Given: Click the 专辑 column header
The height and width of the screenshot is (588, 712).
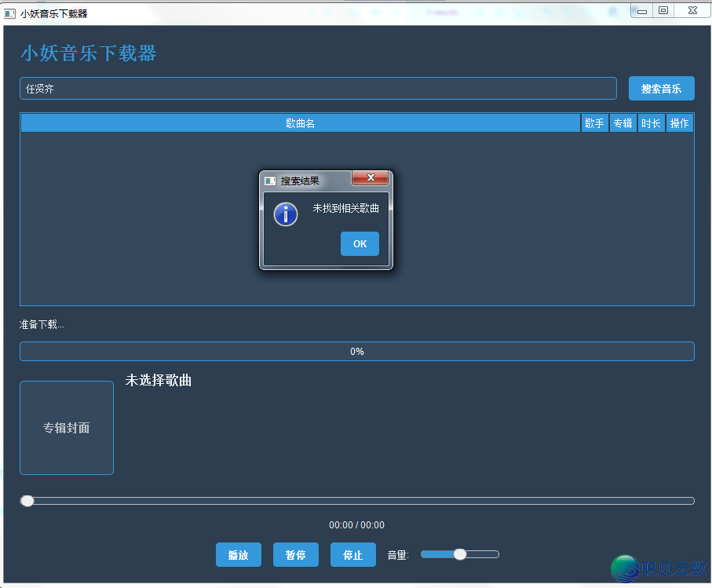Looking at the screenshot, I should point(623,123).
